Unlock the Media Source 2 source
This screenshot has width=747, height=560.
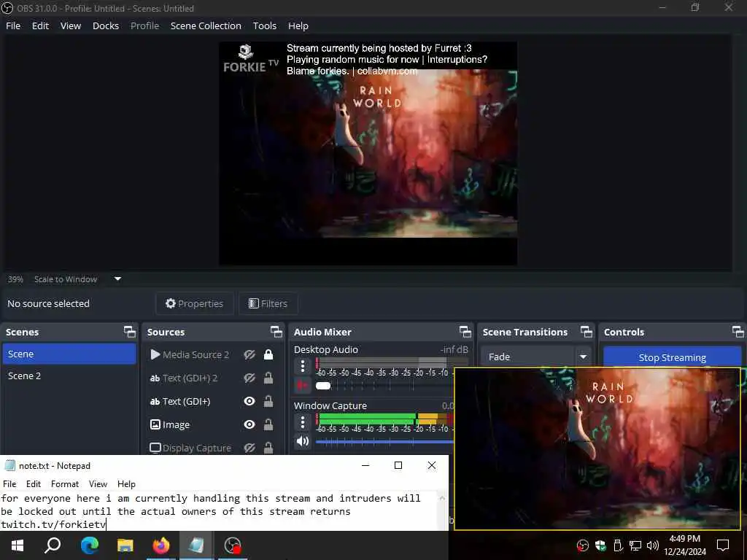(x=268, y=354)
